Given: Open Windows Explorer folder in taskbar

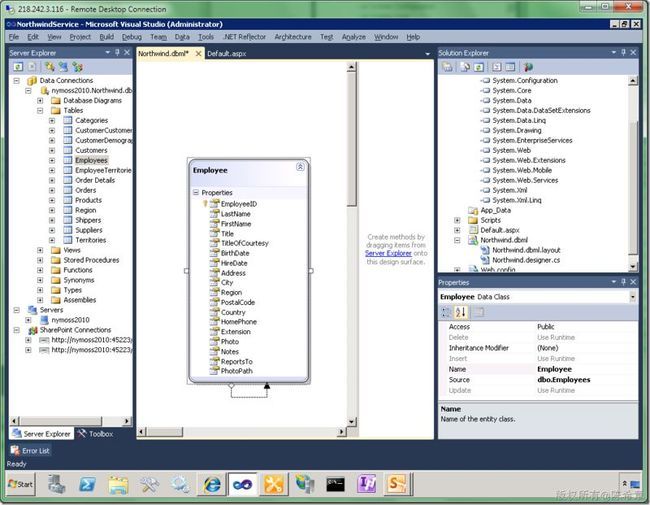Looking at the screenshot, I should (x=119, y=484).
